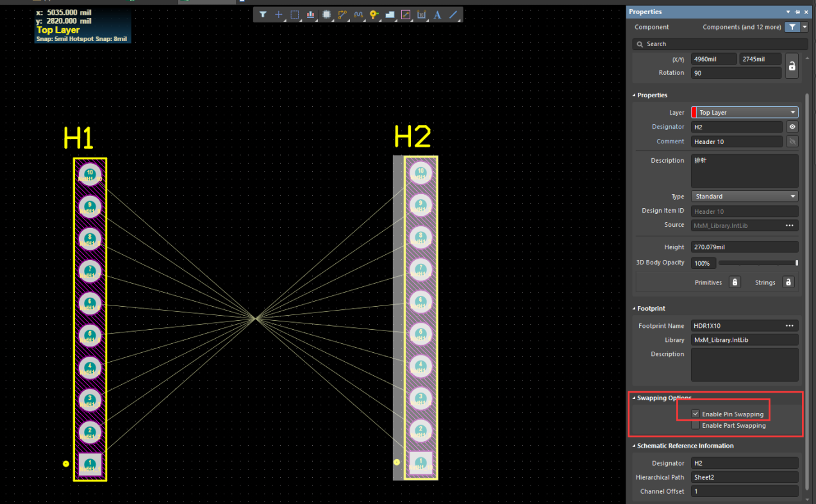Toggle the Strings lock button
This screenshot has height=504, width=816.
click(788, 282)
